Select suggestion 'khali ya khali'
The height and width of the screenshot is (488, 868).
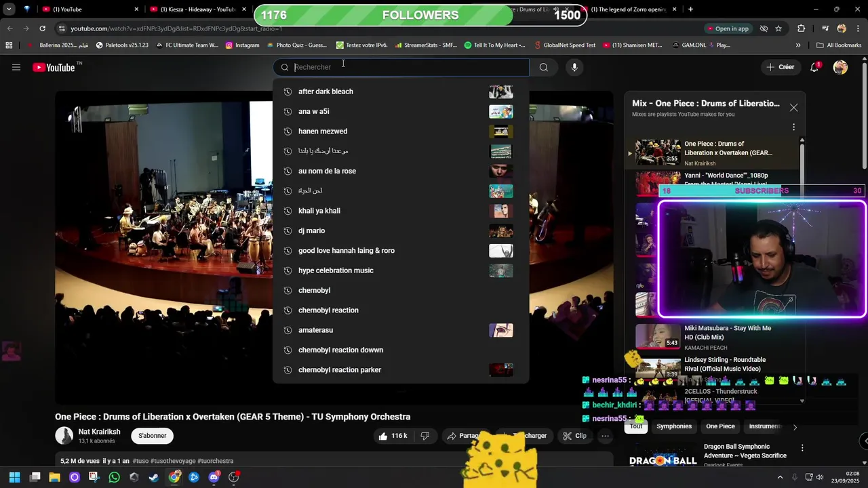[x=401, y=211]
